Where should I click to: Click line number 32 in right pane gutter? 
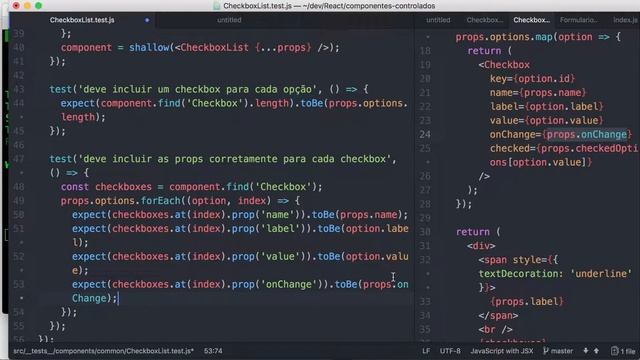[424, 260]
